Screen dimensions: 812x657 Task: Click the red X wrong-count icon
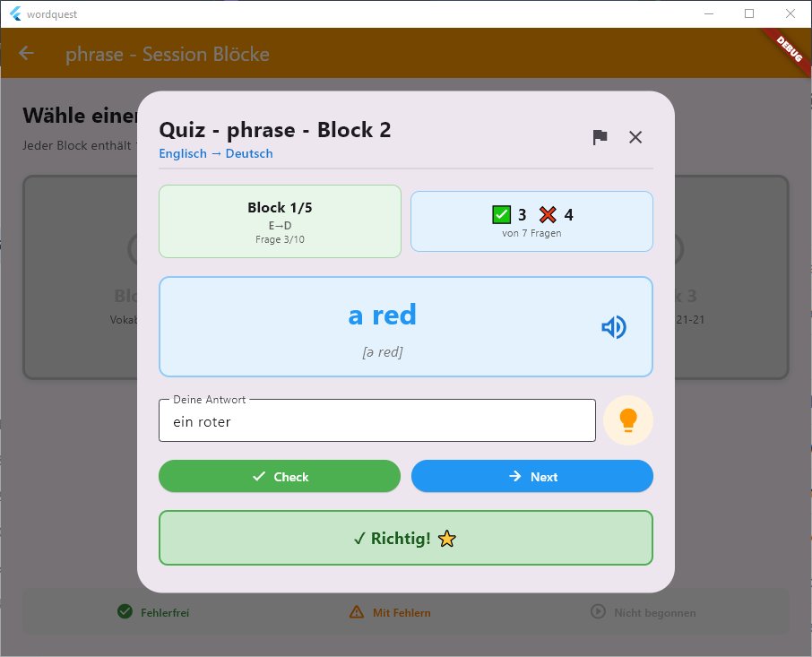[548, 214]
